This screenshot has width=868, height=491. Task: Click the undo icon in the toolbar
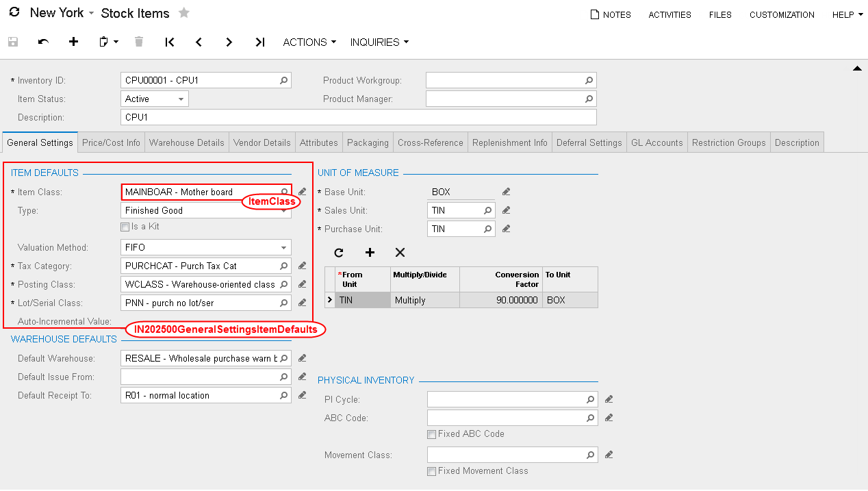43,42
